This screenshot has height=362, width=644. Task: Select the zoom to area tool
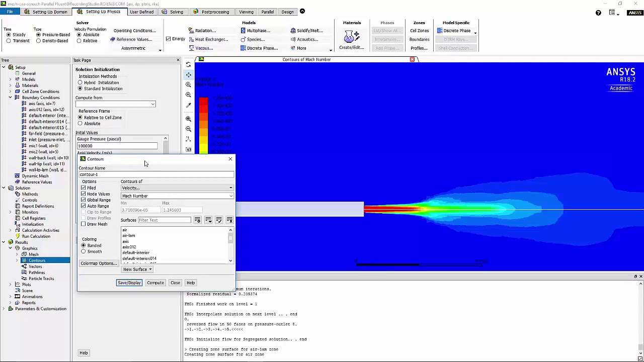[x=189, y=95]
